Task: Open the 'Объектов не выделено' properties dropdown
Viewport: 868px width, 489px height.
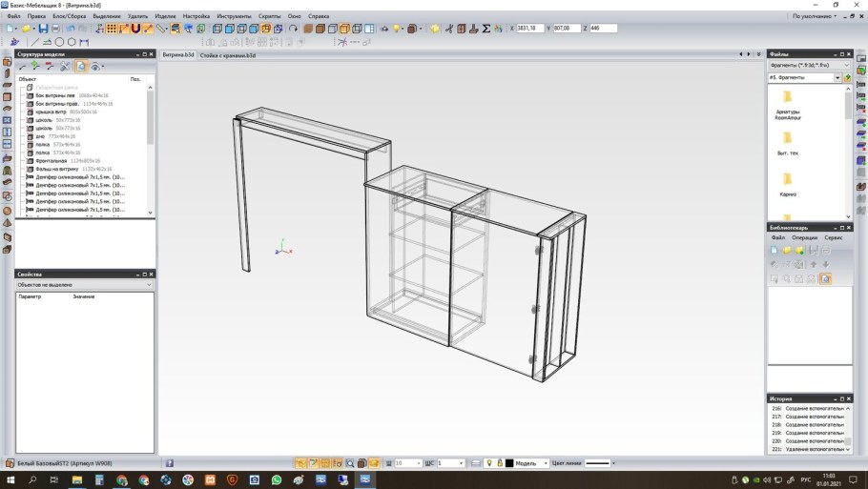Action: [84, 285]
